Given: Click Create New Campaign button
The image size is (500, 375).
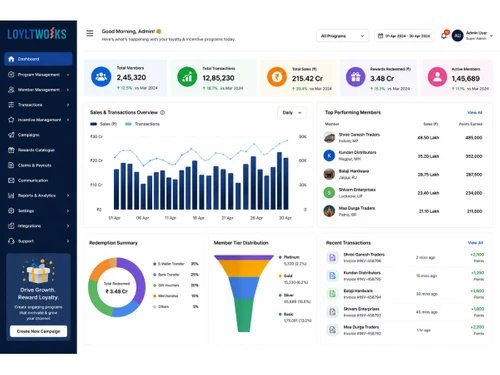Looking at the screenshot, I should pyautogui.click(x=38, y=331).
